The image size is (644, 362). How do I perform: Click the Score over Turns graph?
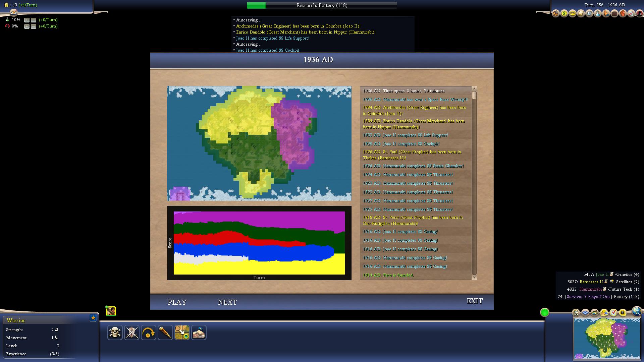[259, 243]
